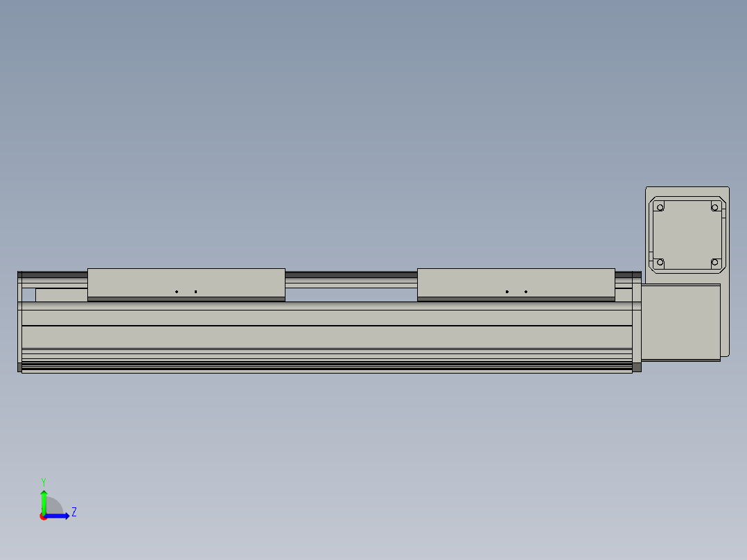Click the green Y axis arrow on the triad
Screen dimensions: 747x560
pos(44,499)
